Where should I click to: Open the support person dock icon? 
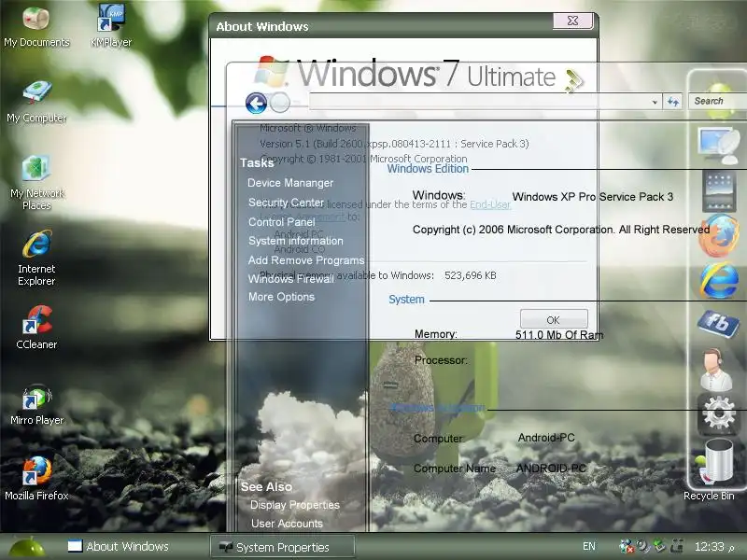[x=716, y=369]
